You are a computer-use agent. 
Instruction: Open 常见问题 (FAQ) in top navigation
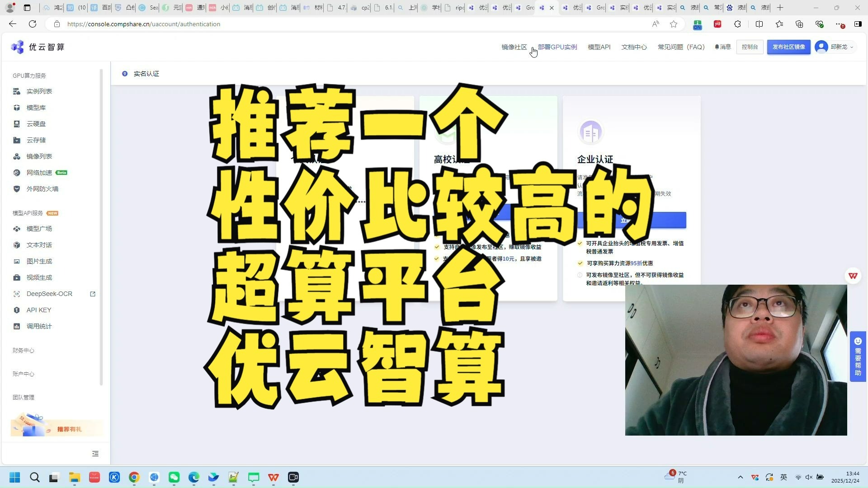point(681,47)
